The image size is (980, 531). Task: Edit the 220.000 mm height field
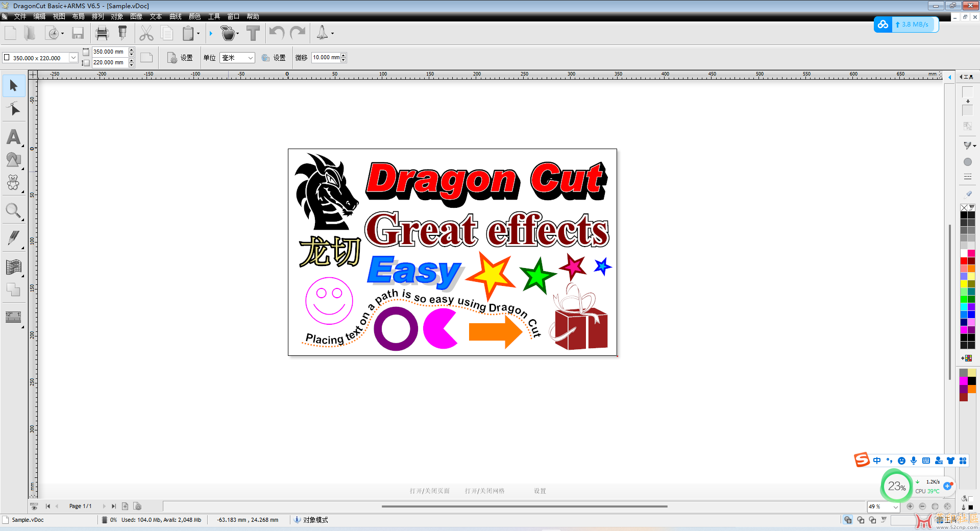point(109,62)
